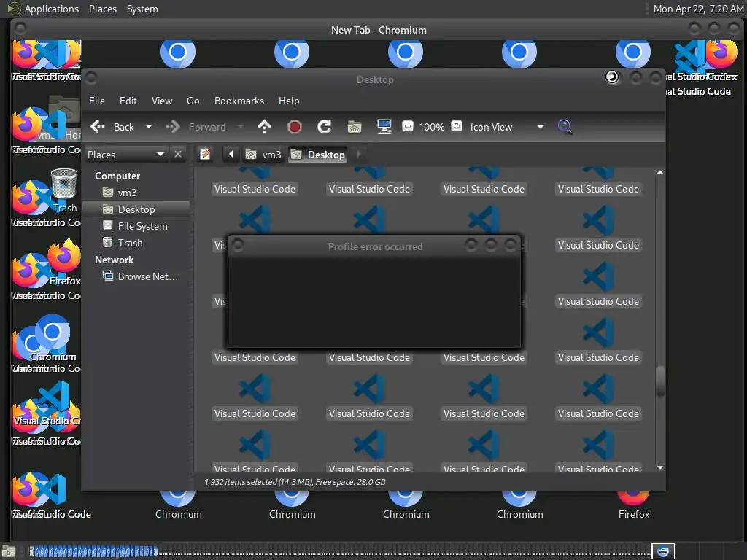Open Places menu in top panel

(102, 9)
